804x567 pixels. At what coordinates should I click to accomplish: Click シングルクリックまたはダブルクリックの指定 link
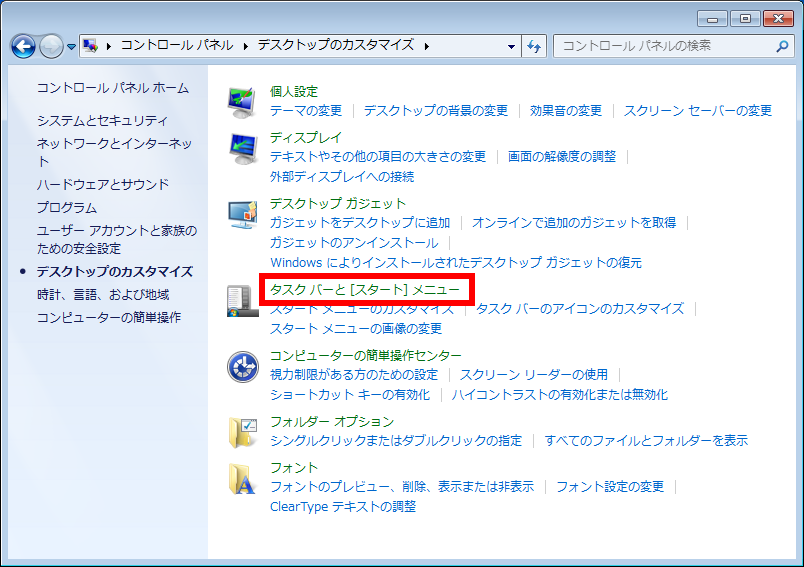point(396,441)
